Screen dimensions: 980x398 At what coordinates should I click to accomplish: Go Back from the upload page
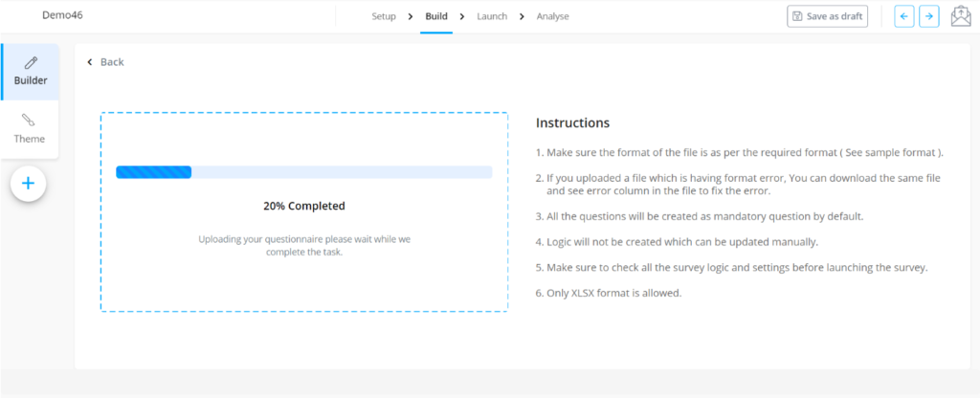(x=105, y=62)
